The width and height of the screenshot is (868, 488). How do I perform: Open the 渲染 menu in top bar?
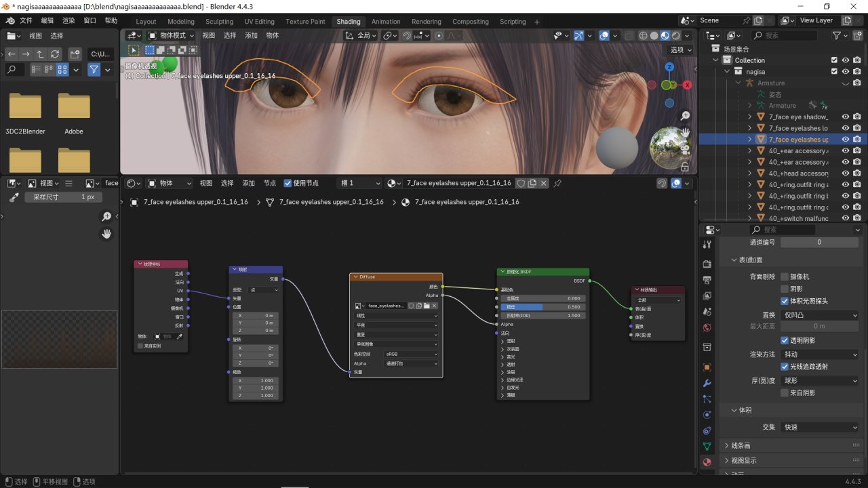68,21
